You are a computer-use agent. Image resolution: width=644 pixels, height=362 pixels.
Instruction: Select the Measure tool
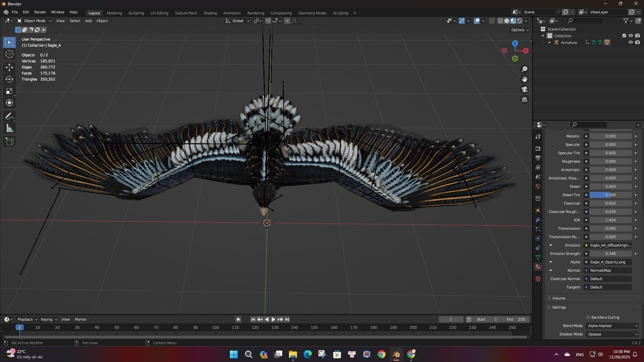pos(9,128)
